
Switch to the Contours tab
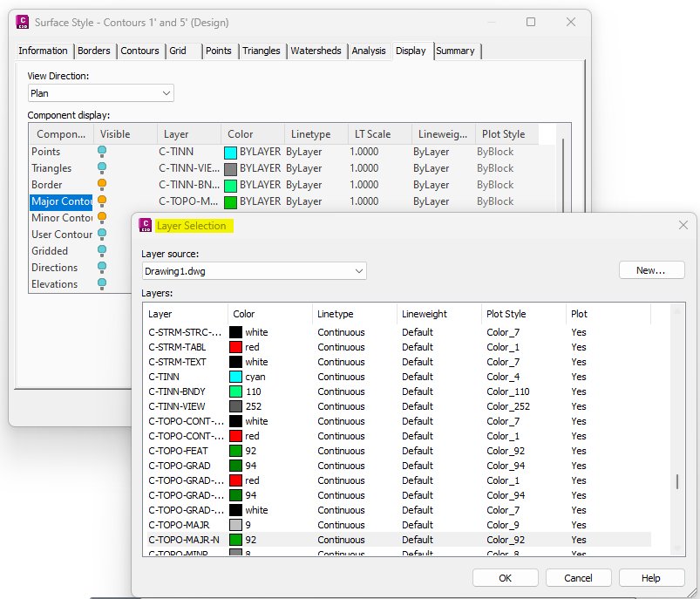(x=140, y=51)
